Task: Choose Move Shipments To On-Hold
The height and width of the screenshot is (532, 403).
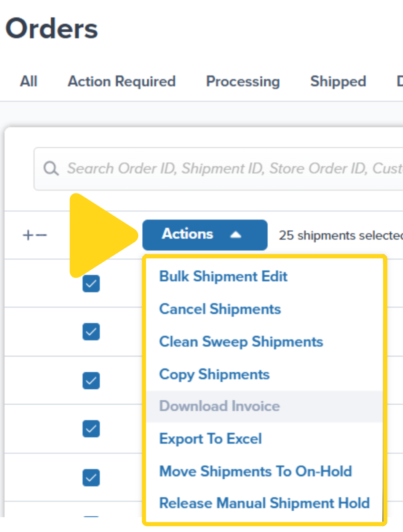Action: point(256,471)
